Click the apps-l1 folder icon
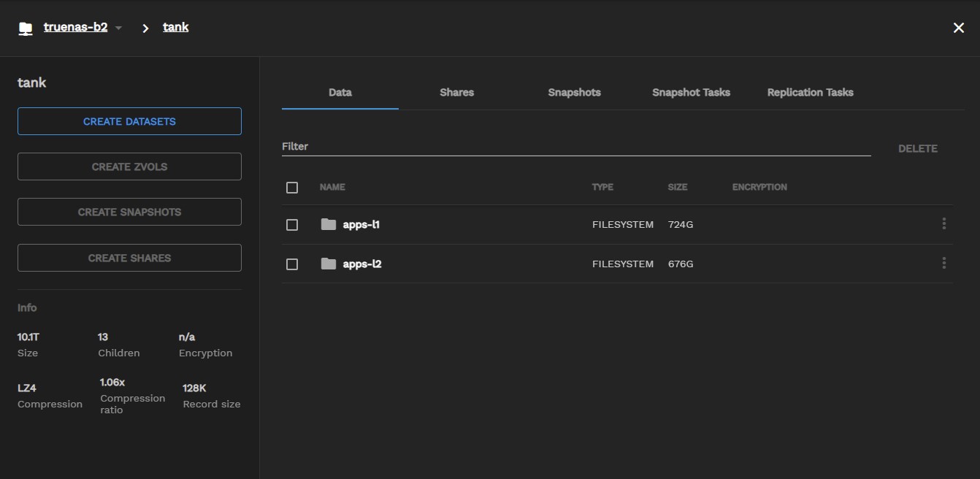This screenshot has width=980, height=479. tap(329, 224)
